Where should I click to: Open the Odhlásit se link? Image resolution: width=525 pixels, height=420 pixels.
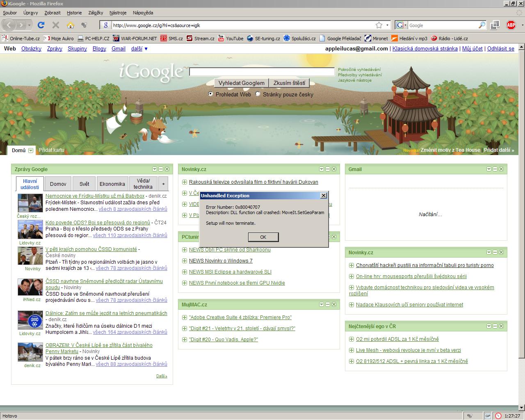[x=500, y=48]
